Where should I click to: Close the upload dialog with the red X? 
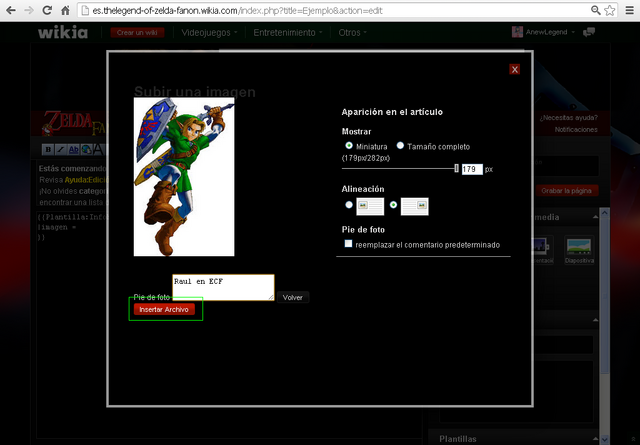pyautogui.click(x=514, y=69)
